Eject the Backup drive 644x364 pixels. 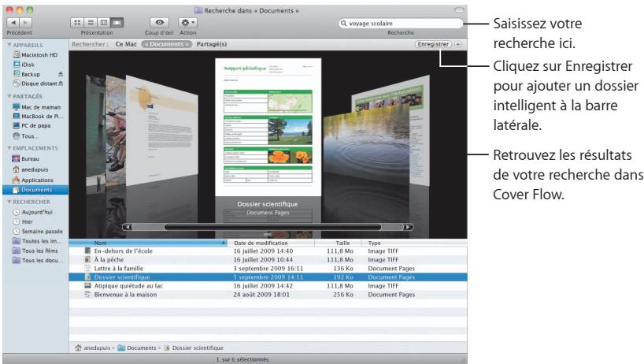point(61,74)
